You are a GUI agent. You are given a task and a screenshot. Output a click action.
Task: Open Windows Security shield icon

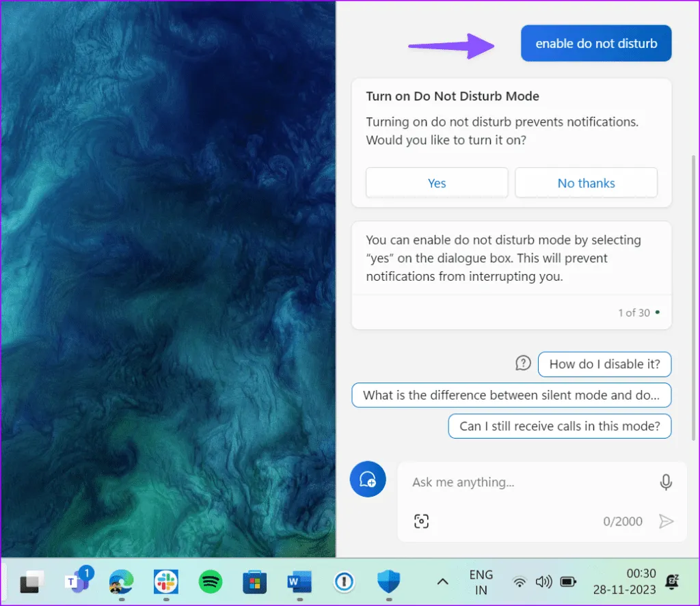pyautogui.click(x=388, y=581)
